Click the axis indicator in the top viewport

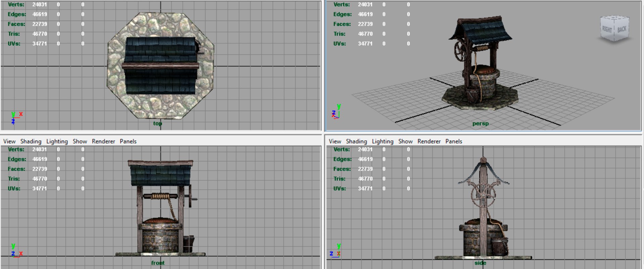click(x=16, y=117)
